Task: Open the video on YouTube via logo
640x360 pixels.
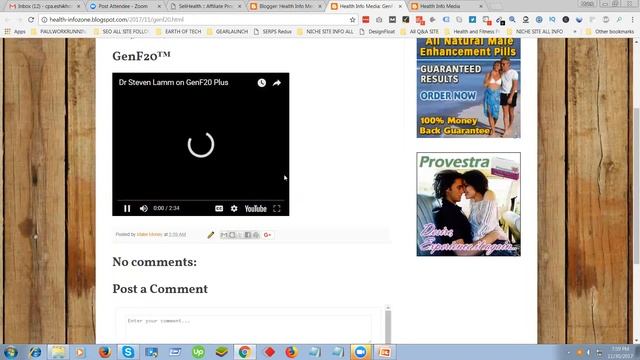Action: click(256, 209)
